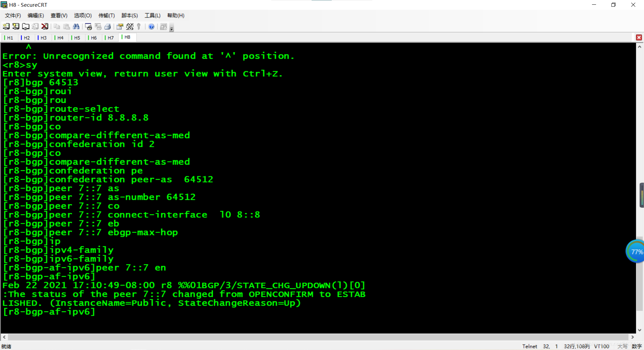This screenshot has height=350, width=644.
Task: Click the '数字' status bar indicator
Action: tap(636, 346)
